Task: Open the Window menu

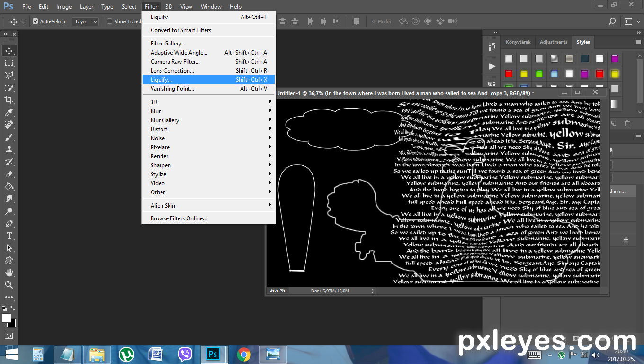Action: pos(211,7)
